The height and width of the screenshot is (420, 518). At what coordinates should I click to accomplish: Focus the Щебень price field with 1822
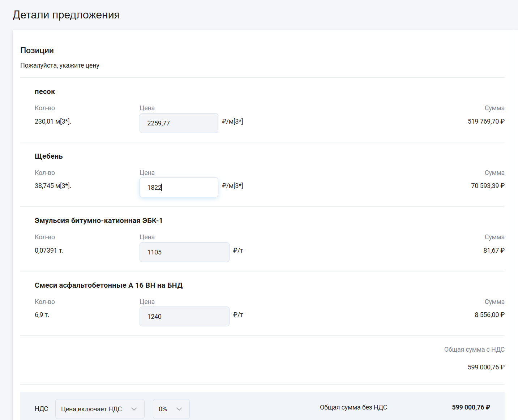point(179,187)
